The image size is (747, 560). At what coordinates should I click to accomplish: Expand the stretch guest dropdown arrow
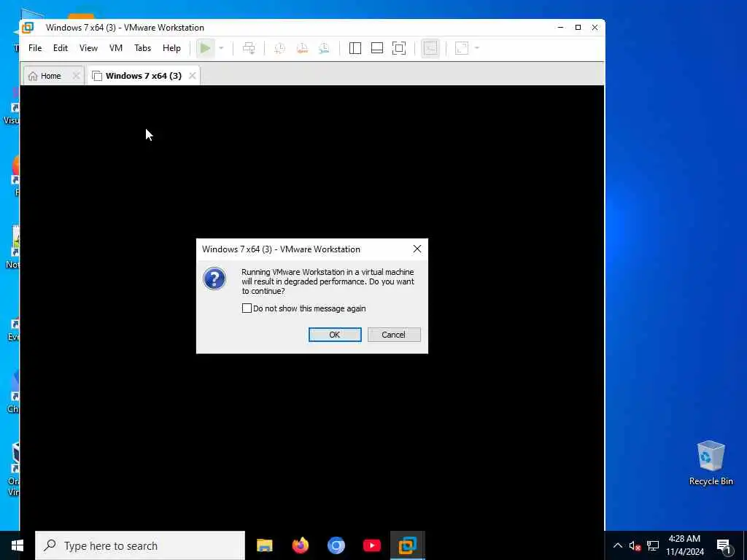pyautogui.click(x=477, y=48)
